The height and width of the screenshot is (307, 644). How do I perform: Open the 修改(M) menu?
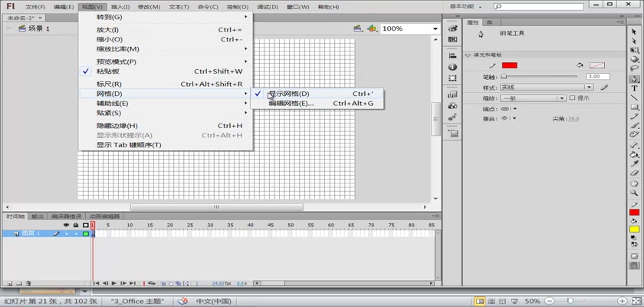[x=149, y=7]
